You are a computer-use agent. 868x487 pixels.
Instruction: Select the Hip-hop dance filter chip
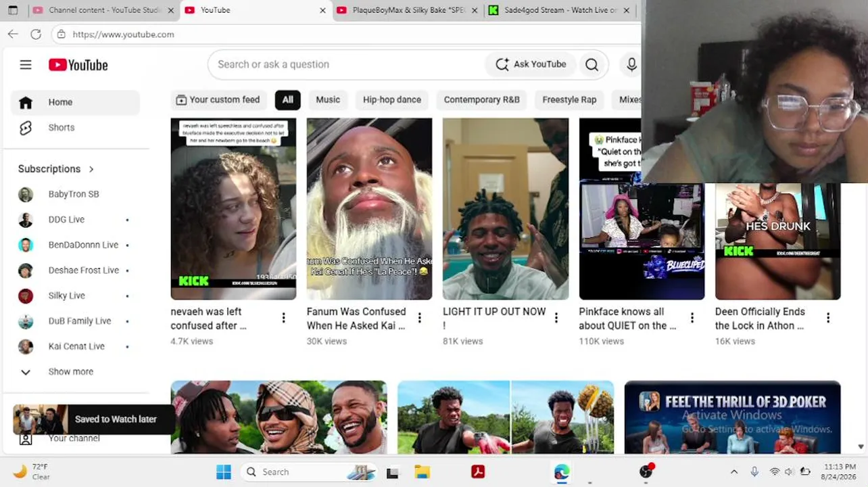[392, 99]
